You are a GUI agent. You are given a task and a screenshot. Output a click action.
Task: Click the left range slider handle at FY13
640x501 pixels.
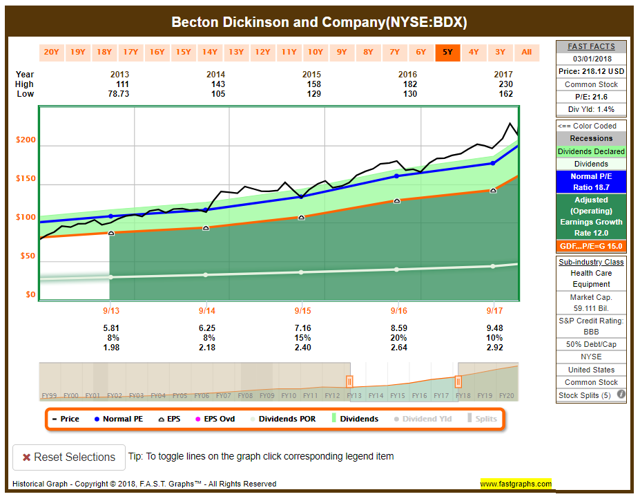coord(349,381)
